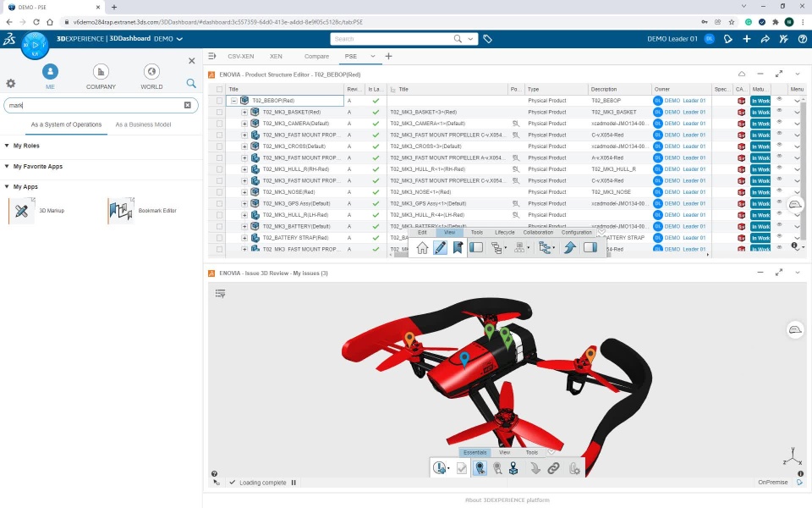Screen dimensions: 812x508
Task: Open the top search options dropdown arrow
Action: 470,39
